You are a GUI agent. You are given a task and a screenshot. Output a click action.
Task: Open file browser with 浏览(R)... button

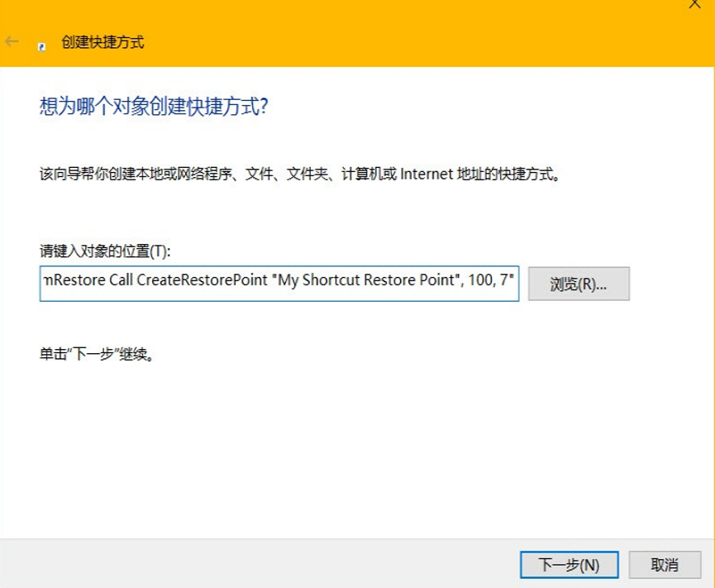click(579, 284)
